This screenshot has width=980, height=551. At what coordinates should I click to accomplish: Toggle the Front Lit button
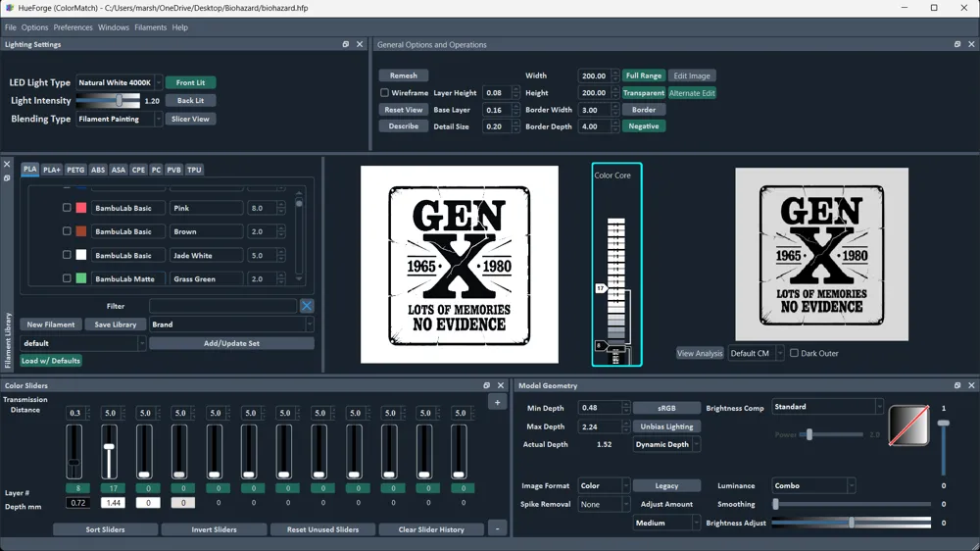[x=191, y=82]
